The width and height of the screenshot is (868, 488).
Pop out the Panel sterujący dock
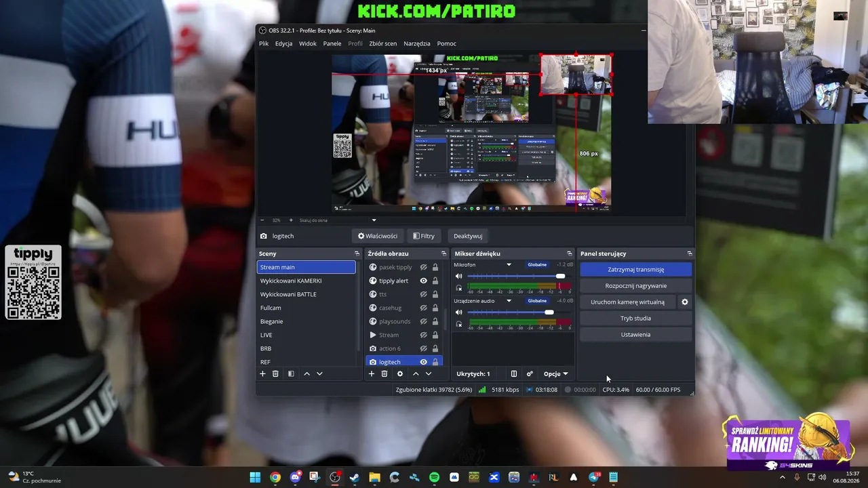[x=690, y=253]
